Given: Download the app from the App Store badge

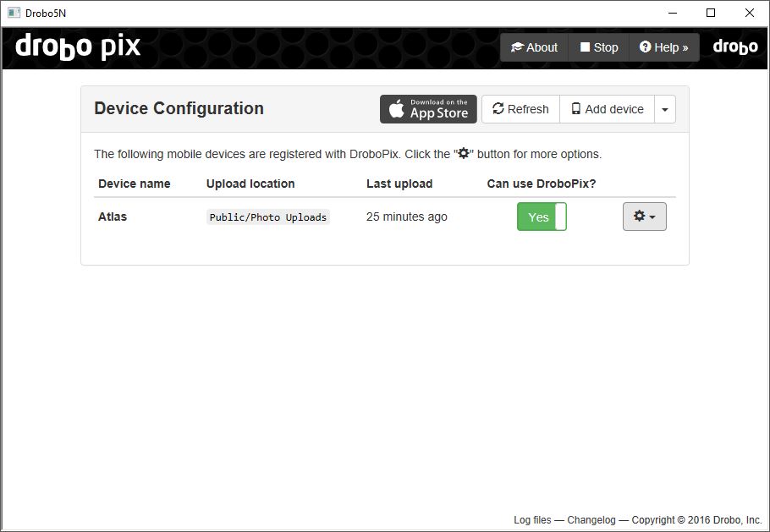Looking at the screenshot, I should pyautogui.click(x=428, y=109).
